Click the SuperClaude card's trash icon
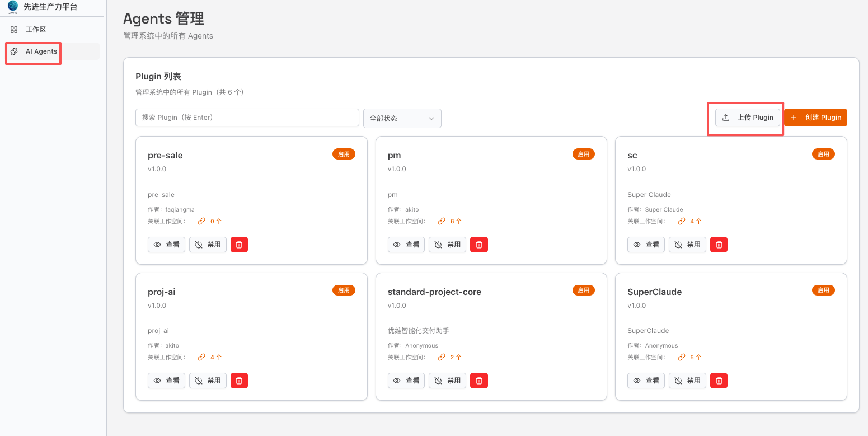 (x=719, y=381)
